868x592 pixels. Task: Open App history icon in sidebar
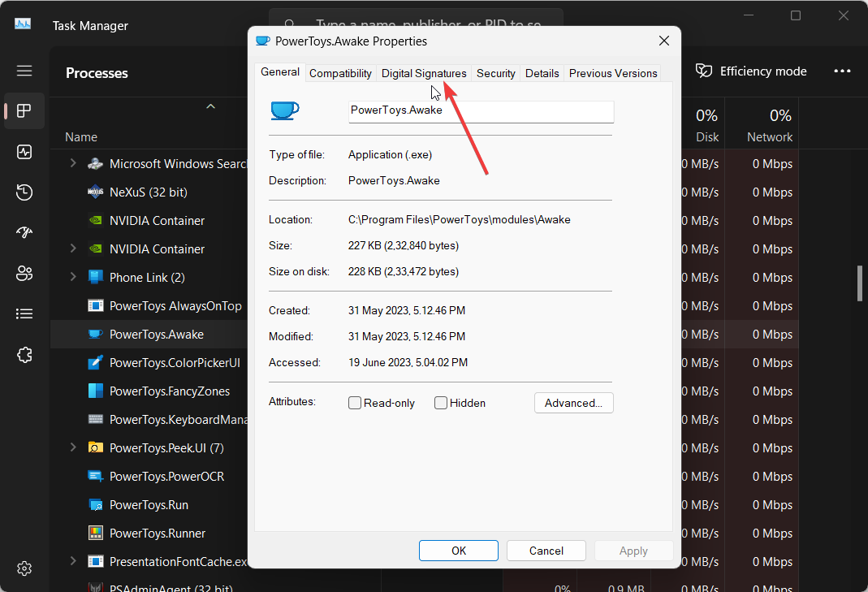24,192
